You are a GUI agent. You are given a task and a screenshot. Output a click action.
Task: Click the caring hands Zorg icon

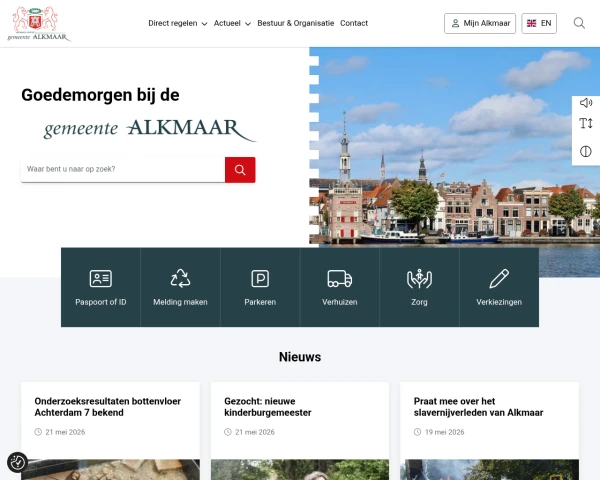pos(419,278)
